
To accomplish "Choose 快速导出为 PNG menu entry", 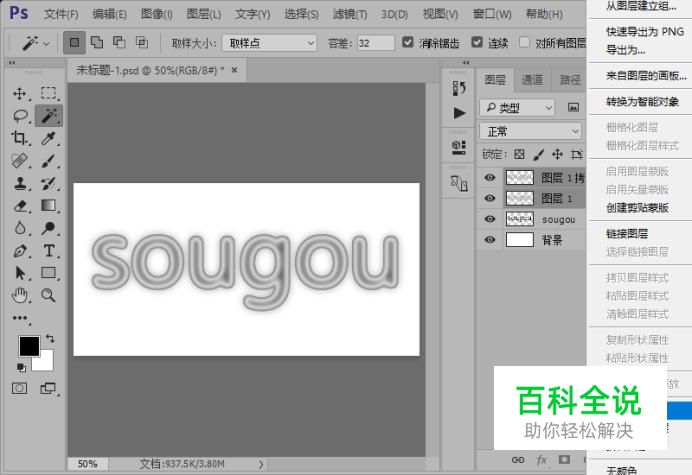I will tap(645, 31).
